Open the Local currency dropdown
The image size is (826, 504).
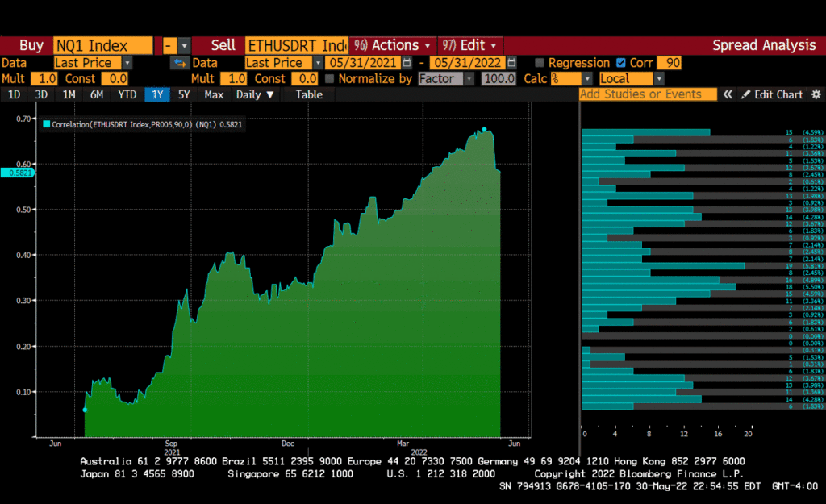pyautogui.click(x=659, y=79)
